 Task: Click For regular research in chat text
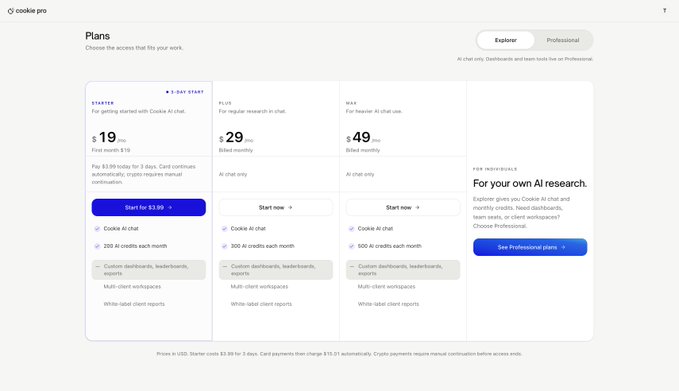click(252, 111)
